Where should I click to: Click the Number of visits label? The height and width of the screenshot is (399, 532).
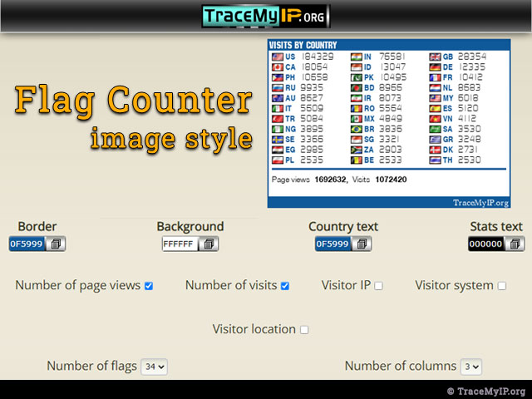231,285
